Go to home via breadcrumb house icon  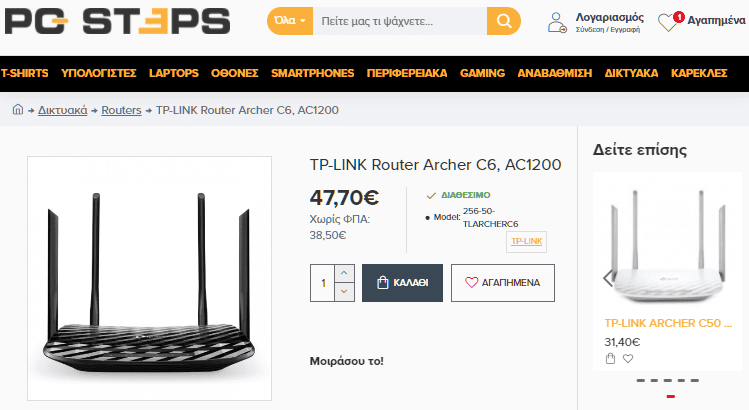pos(18,109)
